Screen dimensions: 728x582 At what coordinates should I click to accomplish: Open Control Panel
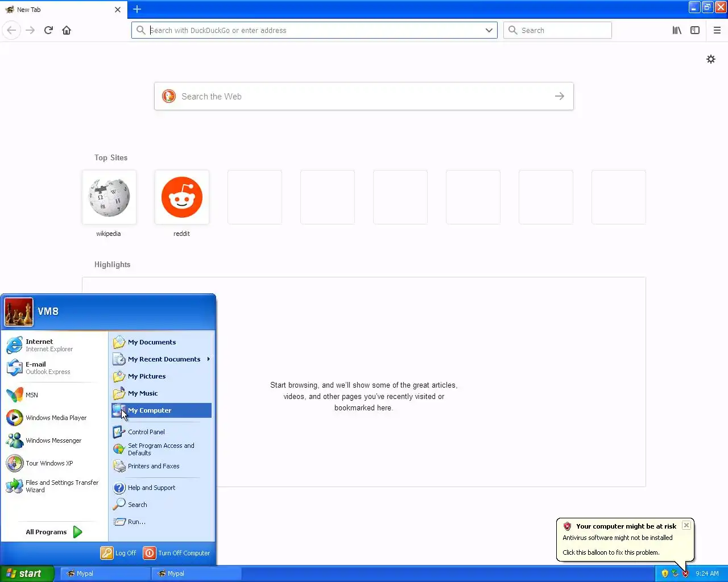point(162,432)
